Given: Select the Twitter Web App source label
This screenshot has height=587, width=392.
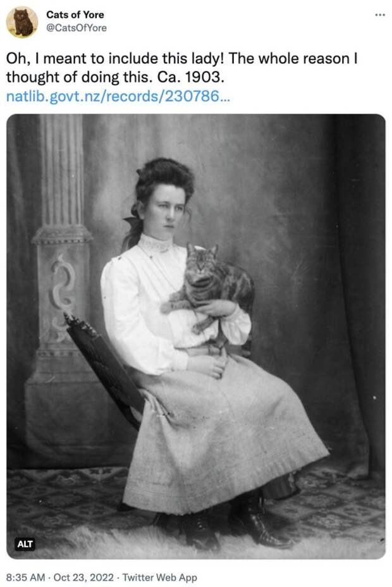Looking at the screenshot, I should pyautogui.click(x=160, y=578).
